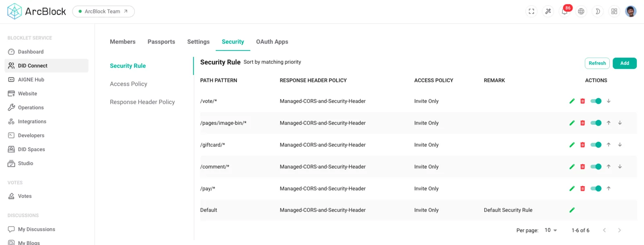This screenshot has height=245, width=644.
Task: Click the ArcBlock logo icon
Action: tap(14, 11)
